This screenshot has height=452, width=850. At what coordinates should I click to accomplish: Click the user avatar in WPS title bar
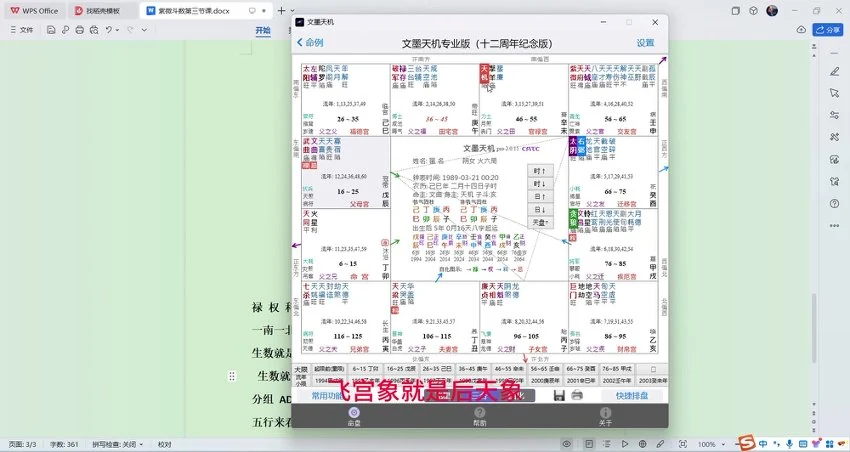click(x=772, y=10)
